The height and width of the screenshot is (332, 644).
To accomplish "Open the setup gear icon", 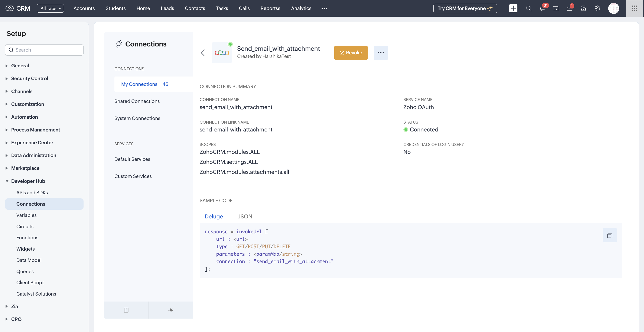I will [597, 9].
